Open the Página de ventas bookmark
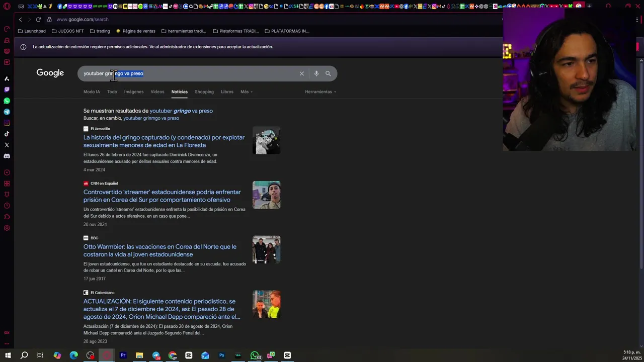644x362 pixels. [x=135, y=31]
